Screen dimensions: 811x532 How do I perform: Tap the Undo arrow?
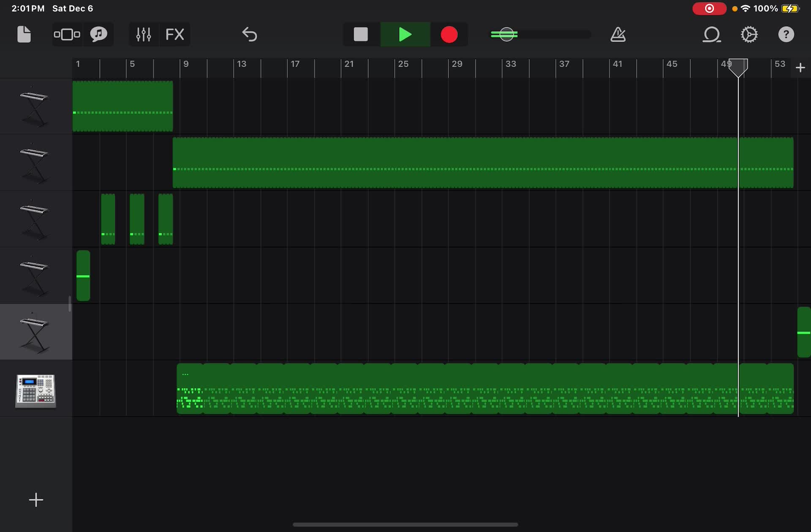[249, 34]
